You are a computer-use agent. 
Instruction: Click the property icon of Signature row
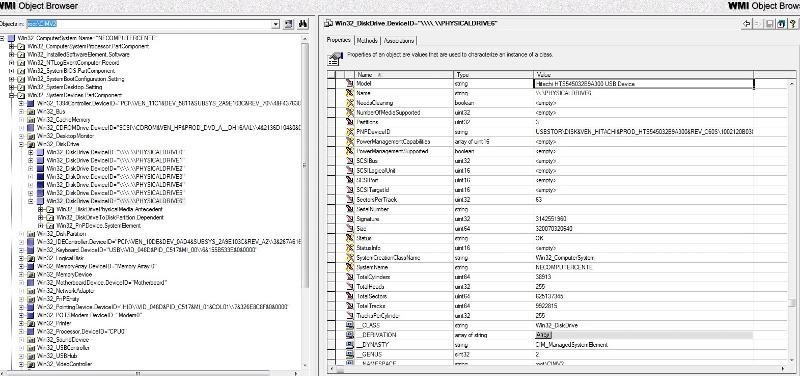[349, 219]
